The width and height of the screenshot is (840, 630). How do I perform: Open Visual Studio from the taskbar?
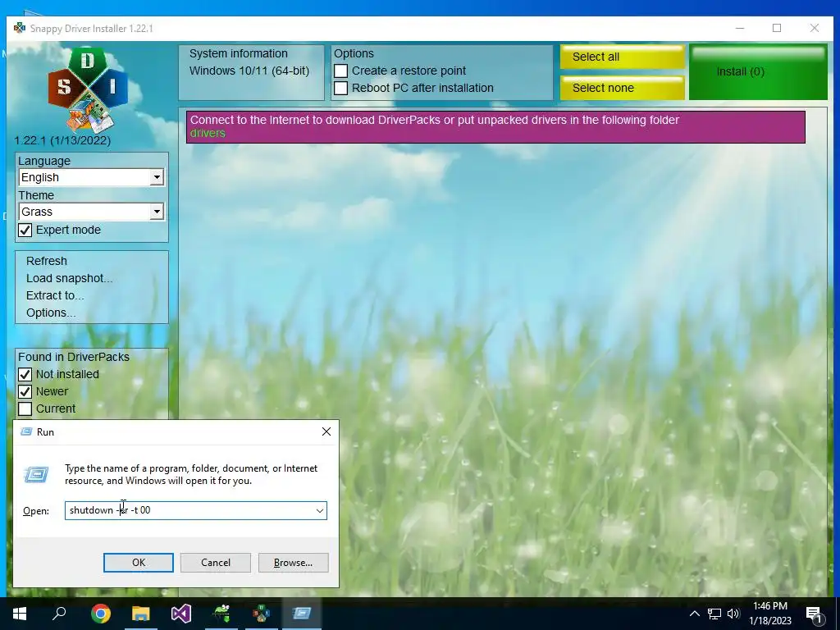181,614
